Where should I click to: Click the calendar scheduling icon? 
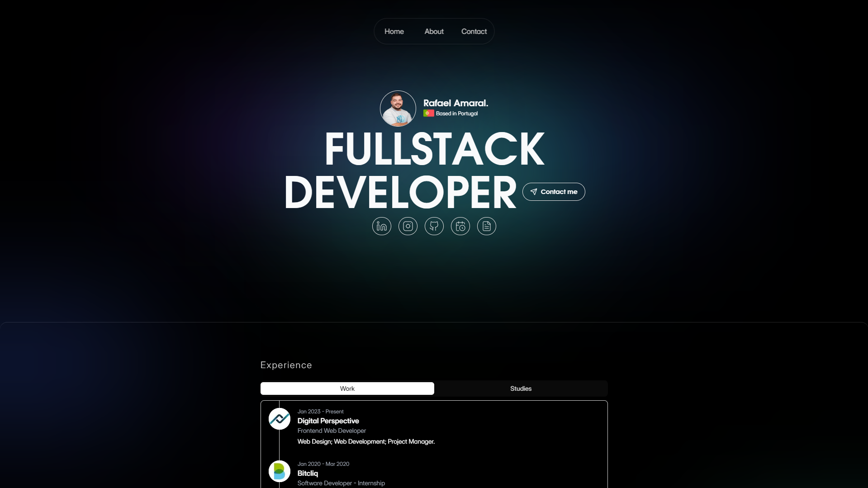(x=460, y=226)
